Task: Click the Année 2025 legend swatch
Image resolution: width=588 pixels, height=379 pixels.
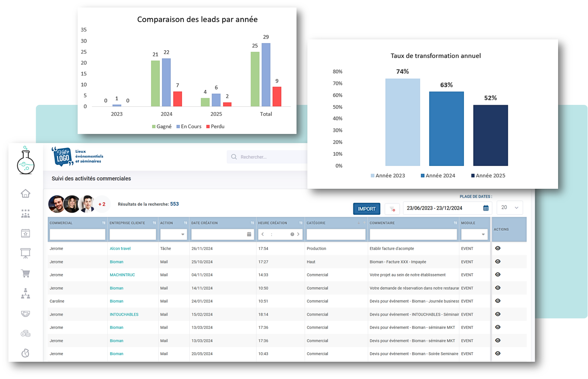Action: [x=473, y=176]
